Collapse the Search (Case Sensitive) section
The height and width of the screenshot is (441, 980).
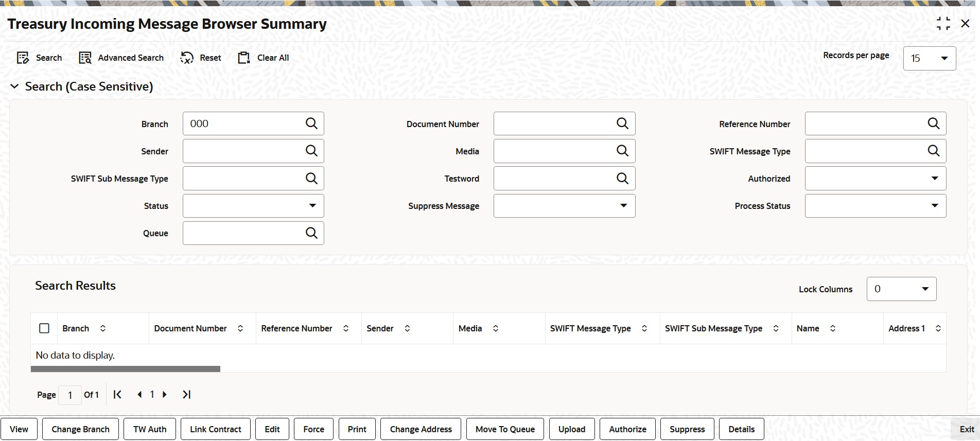(14, 86)
